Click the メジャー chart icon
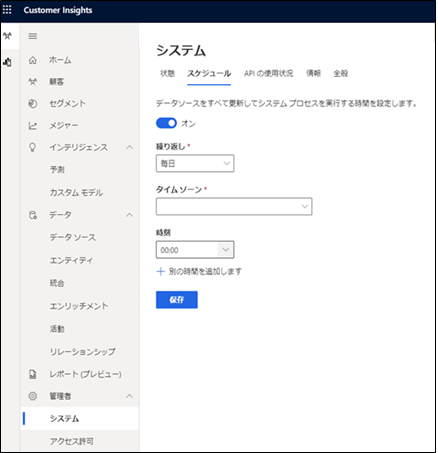 [33, 126]
